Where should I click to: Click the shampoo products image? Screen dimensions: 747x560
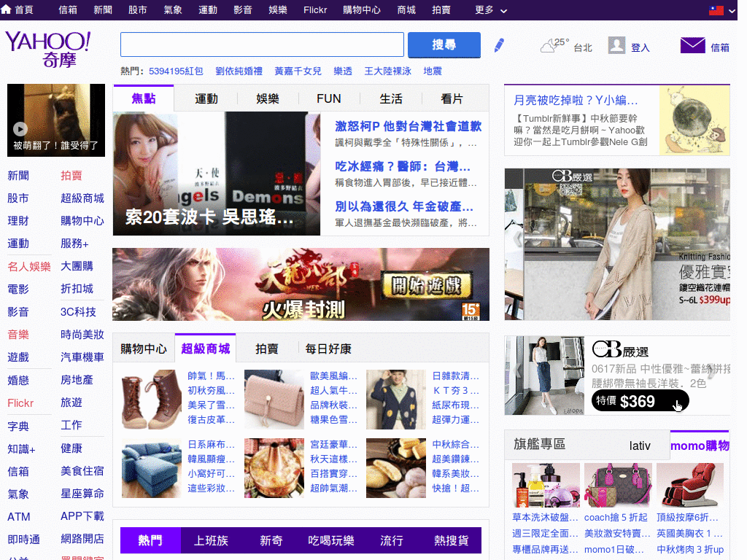pyautogui.click(x=546, y=485)
